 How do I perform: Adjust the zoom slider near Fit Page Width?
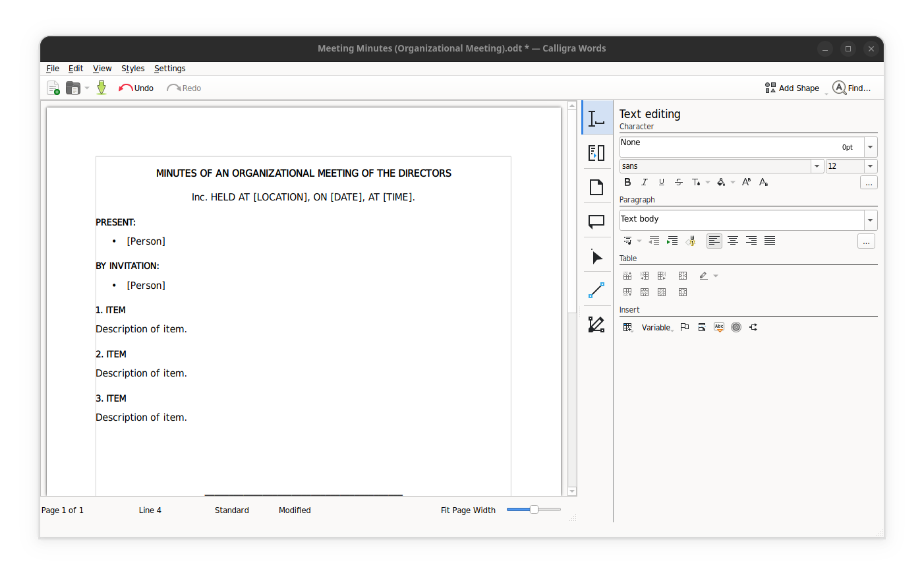click(x=533, y=509)
